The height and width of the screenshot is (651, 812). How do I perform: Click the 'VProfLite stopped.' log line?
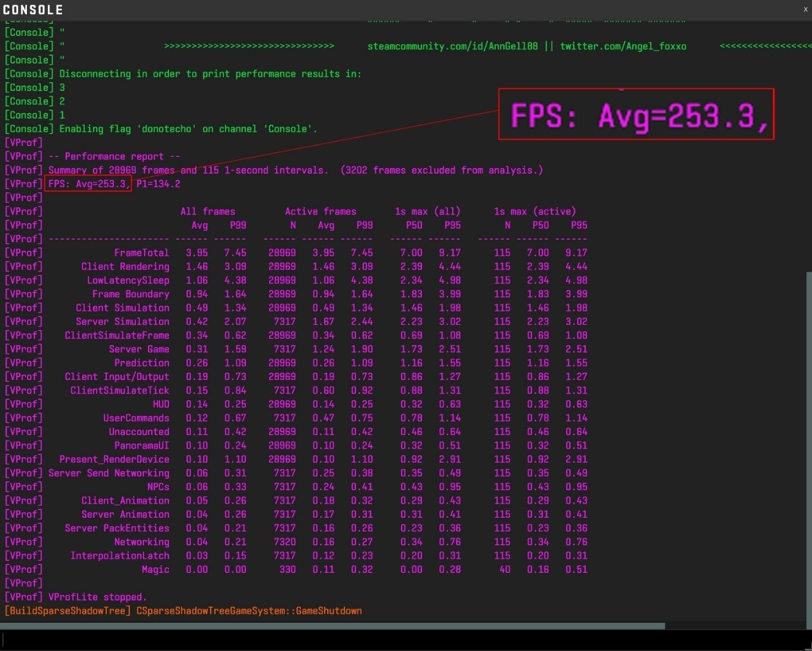(x=97, y=597)
